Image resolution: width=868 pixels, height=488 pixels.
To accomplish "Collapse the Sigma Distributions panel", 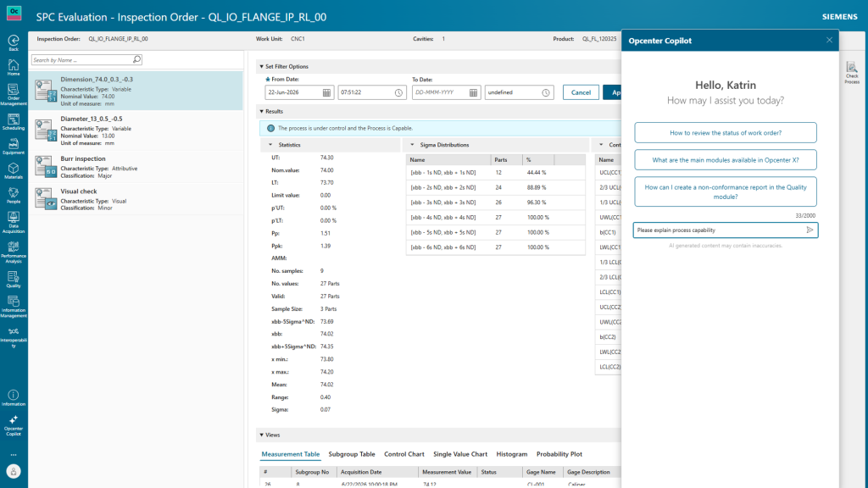I will click(412, 144).
